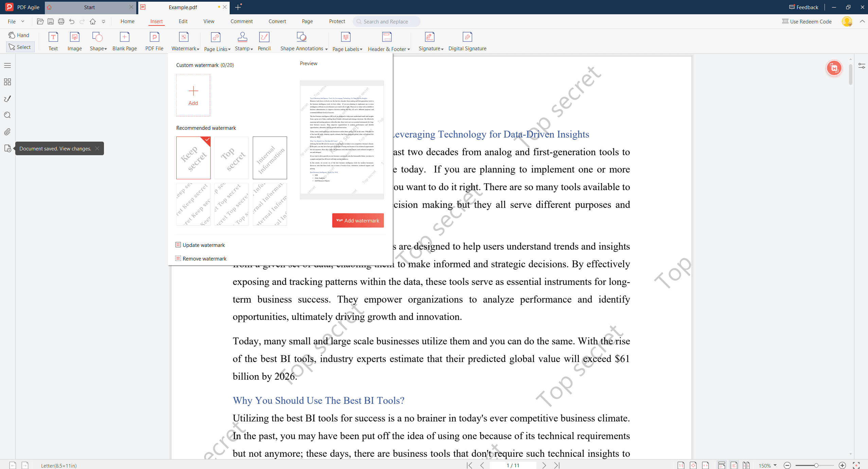The width and height of the screenshot is (868, 469).
Task: Open the Digital Signature tool
Action: click(467, 41)
